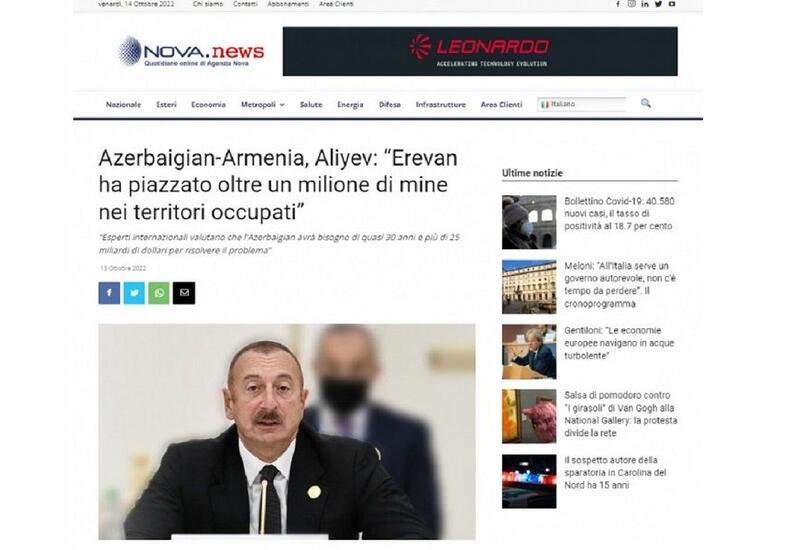800x550 pixels.
Task: Open the Italiano language selector
Action: click(582, 104)
